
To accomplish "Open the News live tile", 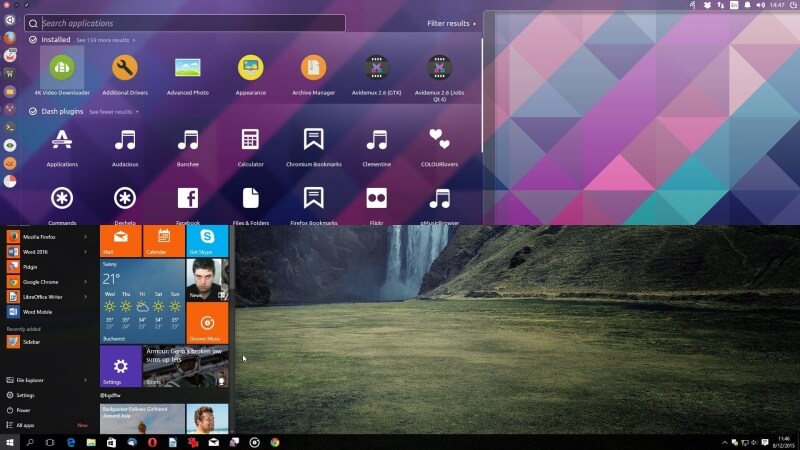I will pyautogui.click(x=207, y=280).
